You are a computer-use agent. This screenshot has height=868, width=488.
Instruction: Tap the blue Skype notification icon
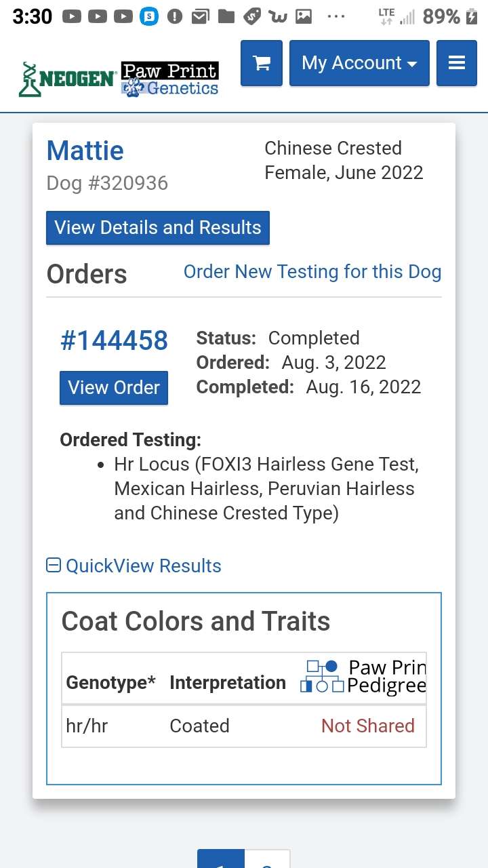149,17
